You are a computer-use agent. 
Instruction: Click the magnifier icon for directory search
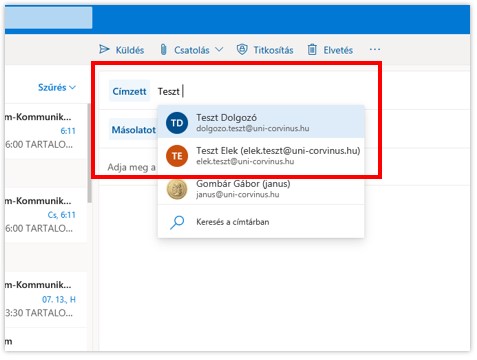(x=177, y=222)
